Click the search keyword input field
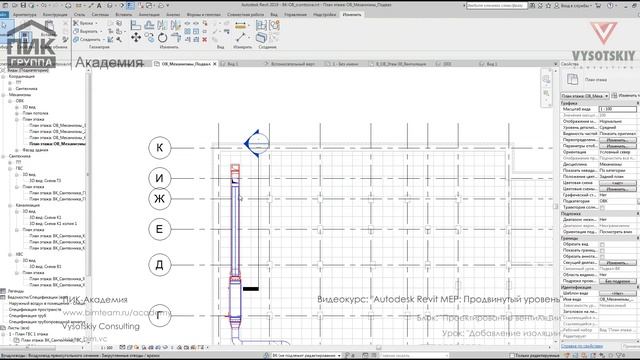 [496, 6]
